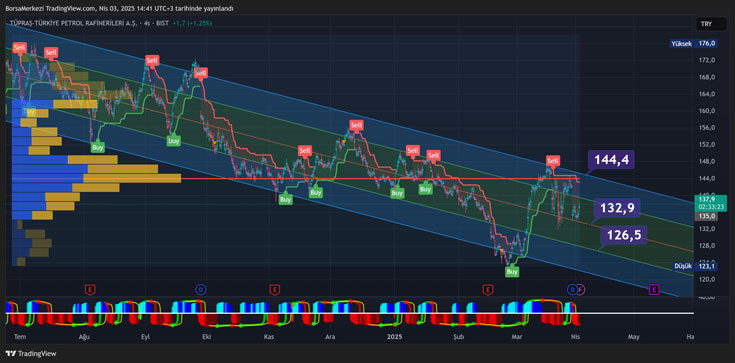The width and height of the screenshot is (735, 363).
Task: Select the earnings marker above the Ağu label
Action: [89, 290]
